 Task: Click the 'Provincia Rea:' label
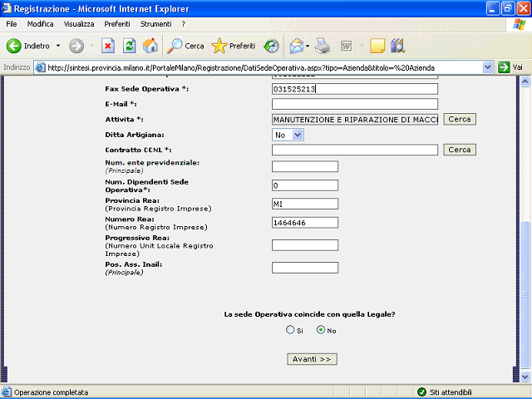coord(132,200)
